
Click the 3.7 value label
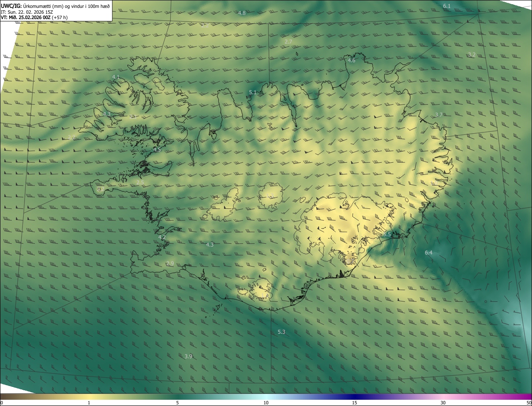pos(439,115)
